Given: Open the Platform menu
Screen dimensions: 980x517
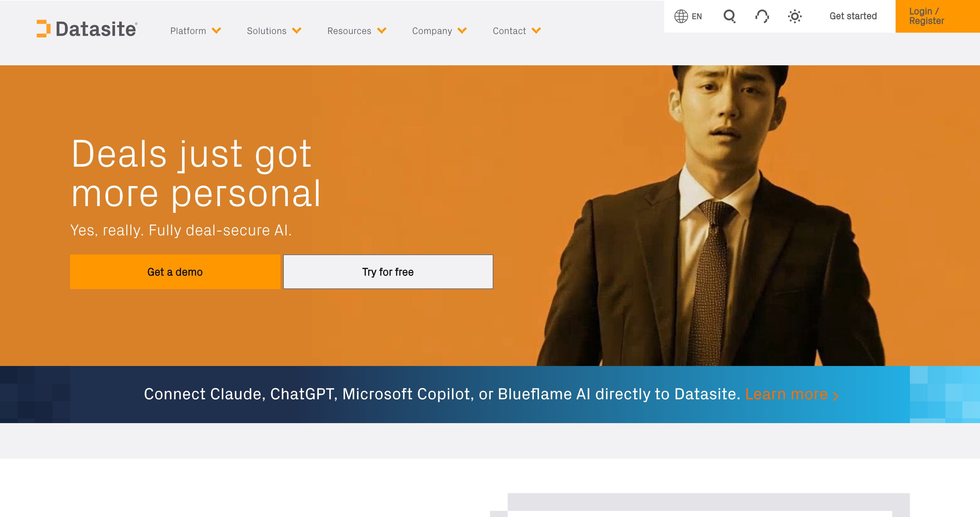Looking at the screenshot, I should point(188,31).
